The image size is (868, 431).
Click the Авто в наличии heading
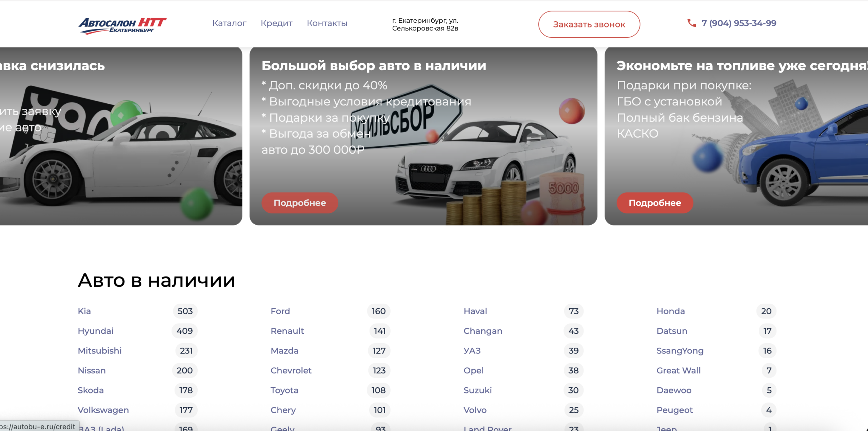tap(157, 281)
